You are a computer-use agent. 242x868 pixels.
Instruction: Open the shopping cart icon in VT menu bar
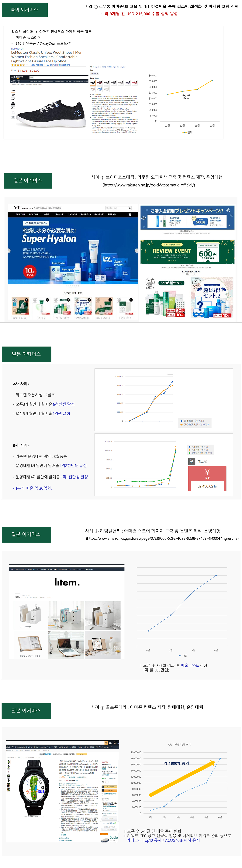pos(130,214)
